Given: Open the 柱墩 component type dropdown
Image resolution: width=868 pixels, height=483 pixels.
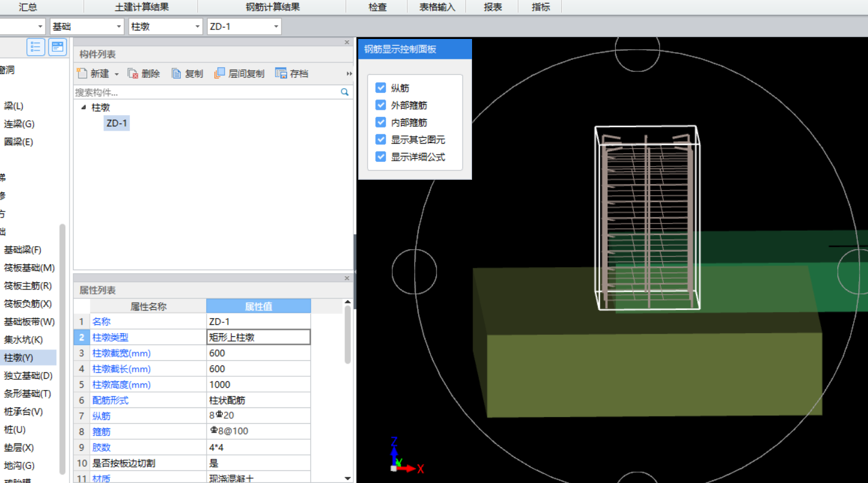Looking at the screenshot, I should (166, 26).
